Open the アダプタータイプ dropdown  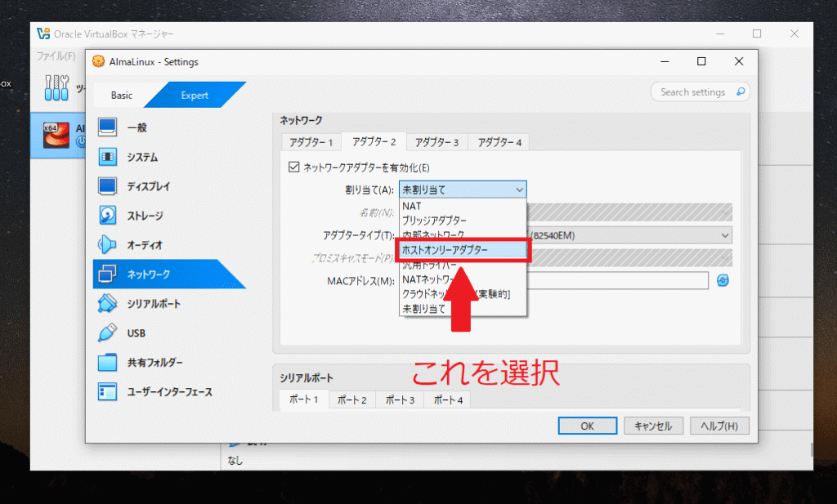(630, 235)
